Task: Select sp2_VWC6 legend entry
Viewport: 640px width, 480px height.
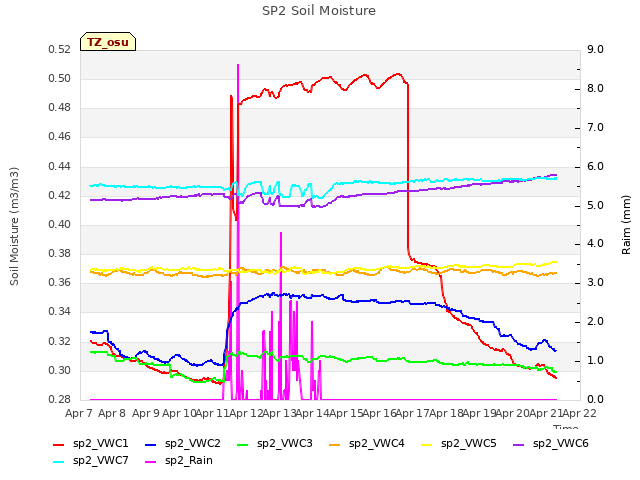Action: coord(551,444)
